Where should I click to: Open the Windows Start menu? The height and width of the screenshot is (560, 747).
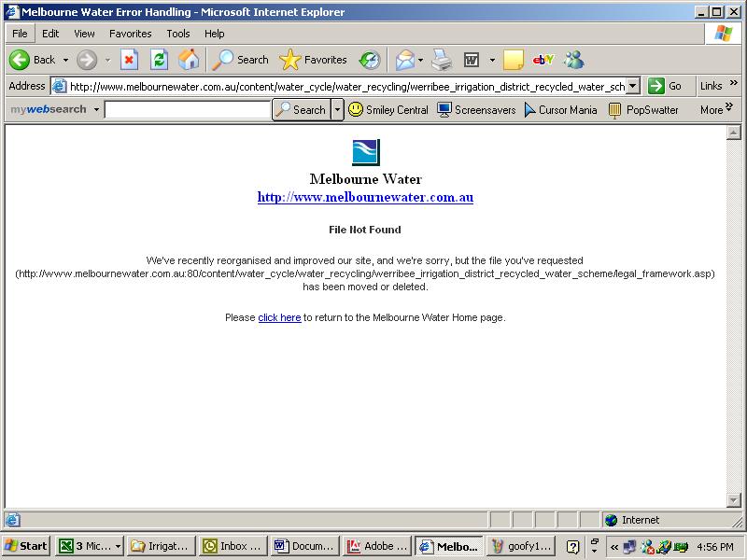(26, 546)
